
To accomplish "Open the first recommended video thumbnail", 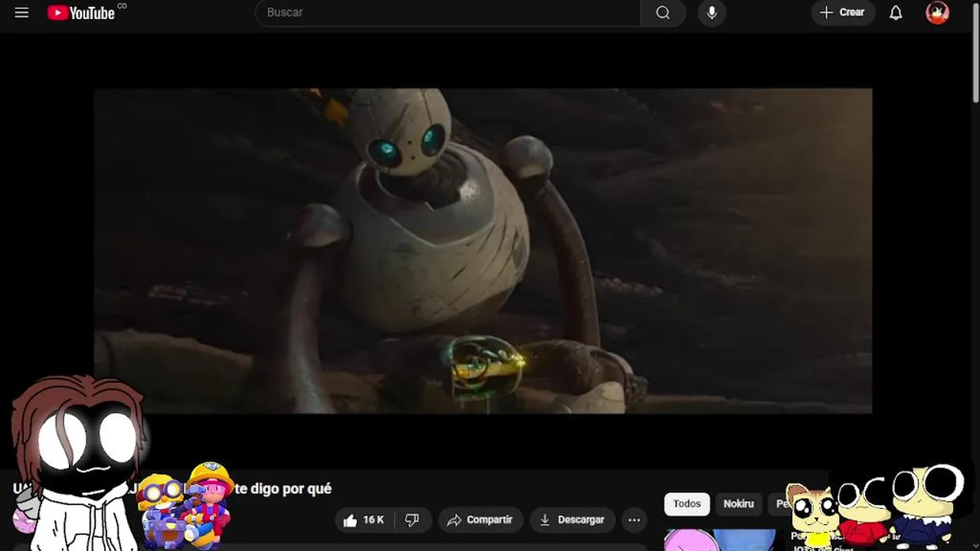I will [x=720, y=540].
